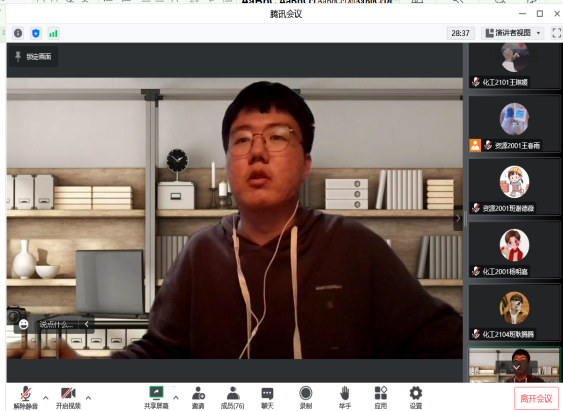Pin the screen with lock view button
The image size is (563, 411).
point(33,56)
